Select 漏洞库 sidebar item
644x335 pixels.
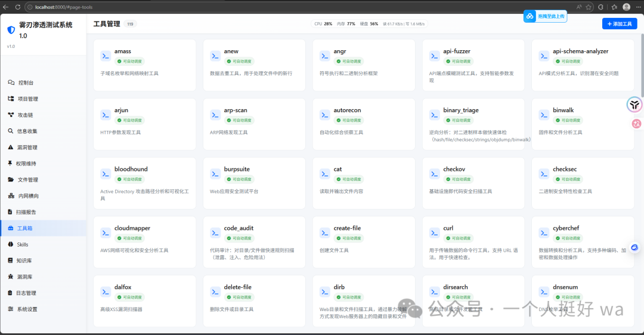[43, 276]
